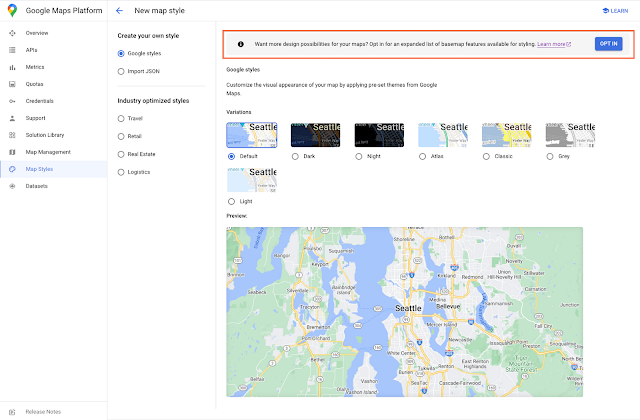Open Map Management menu item

(x=53, y=152)
